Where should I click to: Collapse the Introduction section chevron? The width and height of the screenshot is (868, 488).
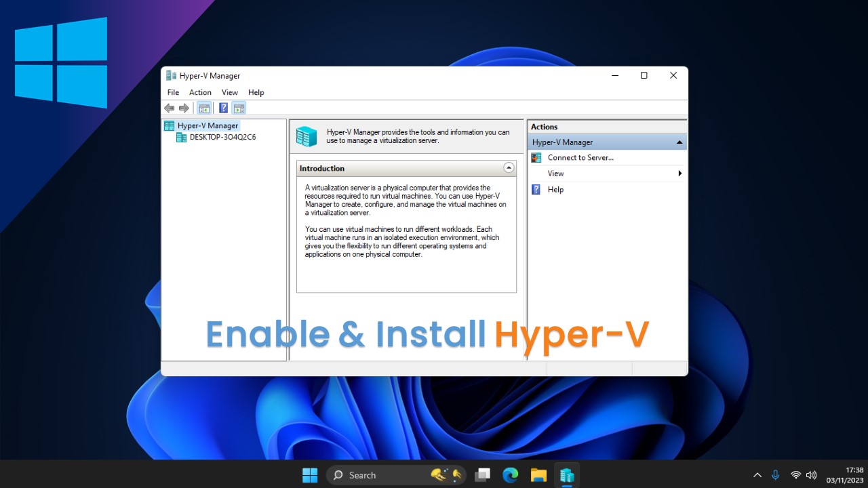[x=509, y=168]
